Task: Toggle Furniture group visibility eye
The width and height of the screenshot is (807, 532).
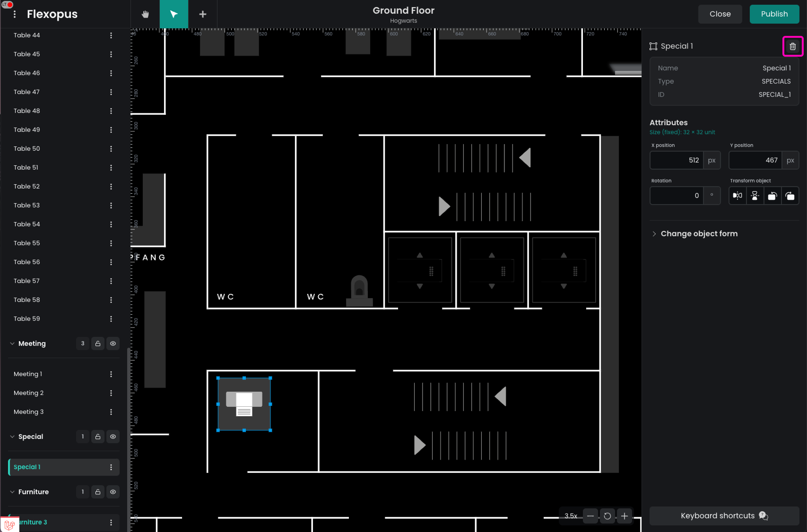Action: point(113,492)
